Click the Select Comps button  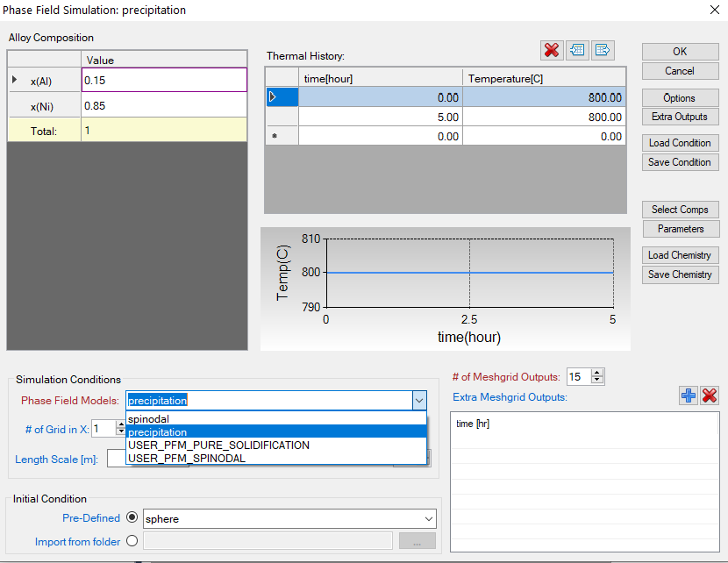pos(680,210)
